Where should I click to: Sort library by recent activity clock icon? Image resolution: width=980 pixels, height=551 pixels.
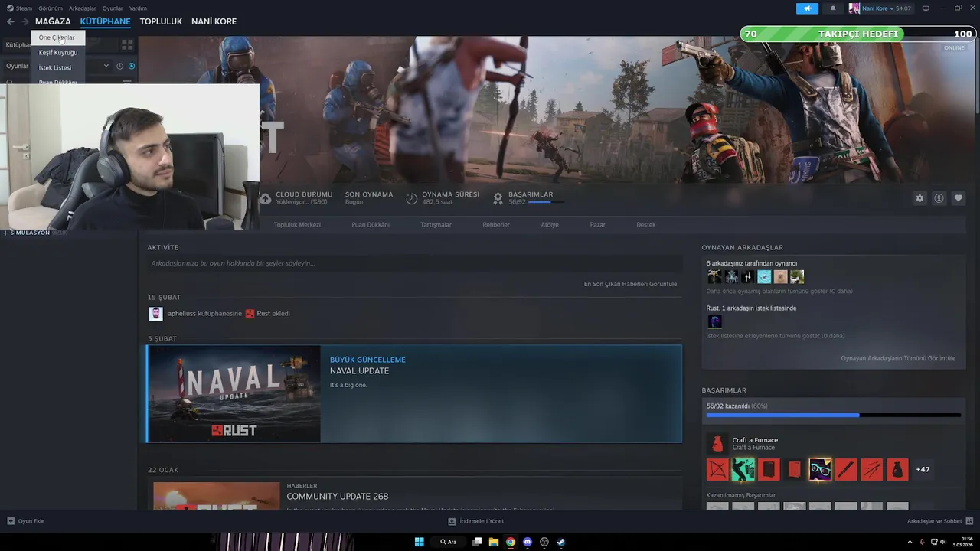[119, 66]
